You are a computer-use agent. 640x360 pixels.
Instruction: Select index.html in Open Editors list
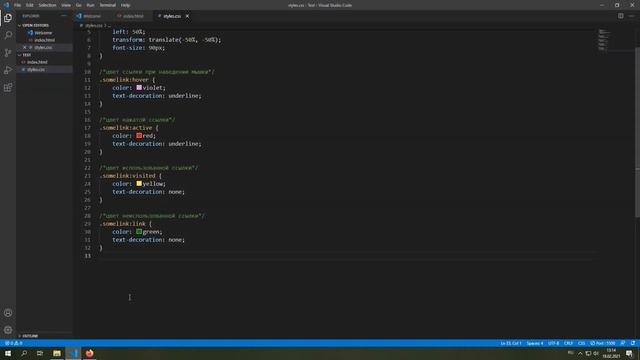point(44,40)
